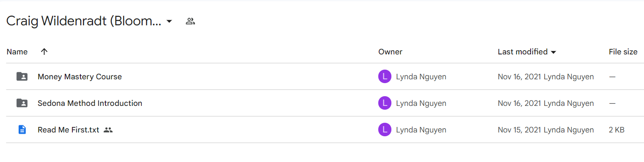The height and width of the screenshot is (162, 644).
Task: Click the Last modified column header
Action: point(523,52)
